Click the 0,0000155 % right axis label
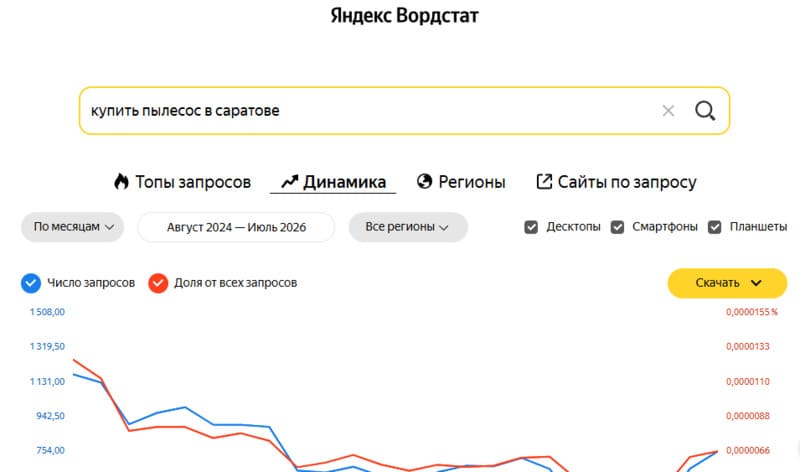The image size is (800, 472). [x=752, y=312]
